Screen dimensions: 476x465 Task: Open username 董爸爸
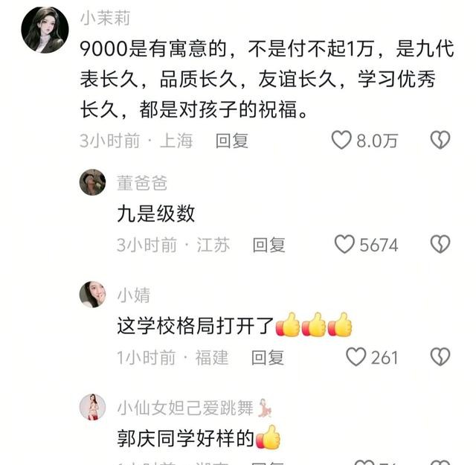coord(142,183)
